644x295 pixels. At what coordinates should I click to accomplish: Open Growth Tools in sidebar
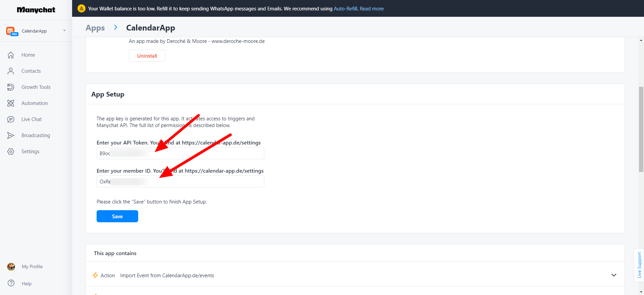tap(36, 87)
